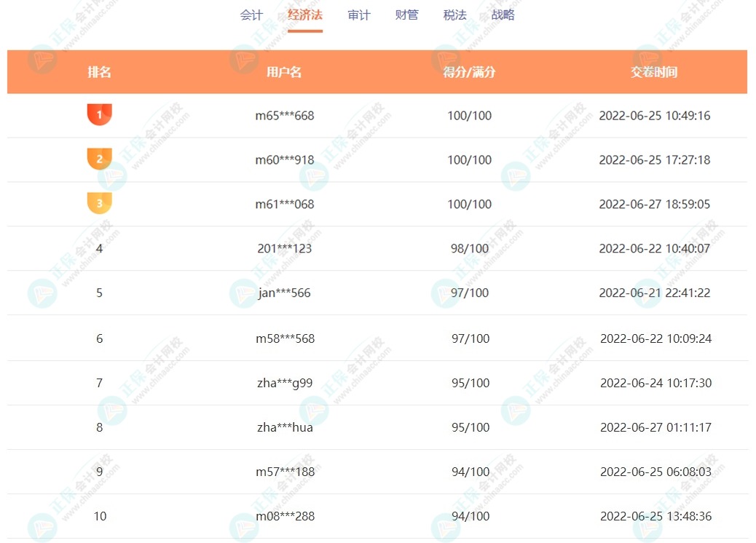This screenshot has width=756, height=543.
Task: Click submit time 2022-06-25 17:27:18
Action: (655, 160)
